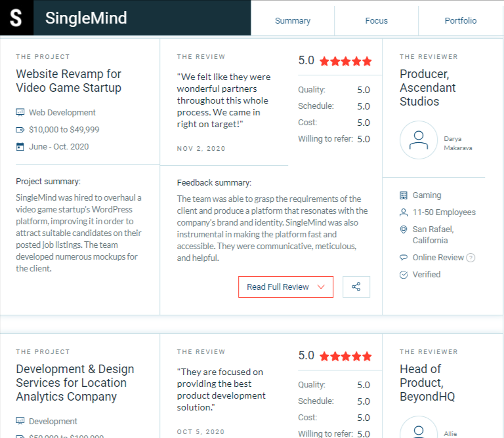Image resolution: width=504 pixels, height=438 pixels.
Task: Go to the Portfolio tab
Action: [x=460, y=21]
